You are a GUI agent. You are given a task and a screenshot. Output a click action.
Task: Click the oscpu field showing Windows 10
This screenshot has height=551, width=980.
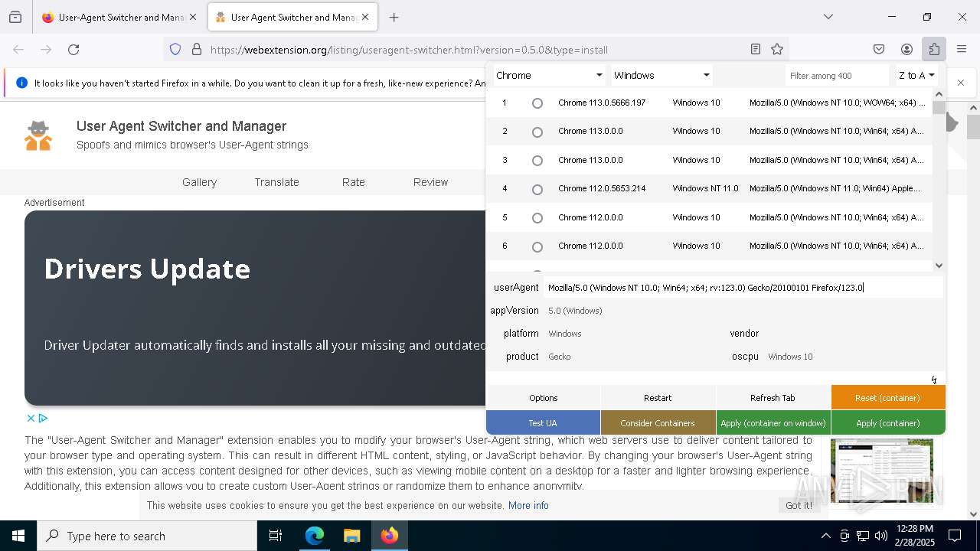tap(854, 357)
